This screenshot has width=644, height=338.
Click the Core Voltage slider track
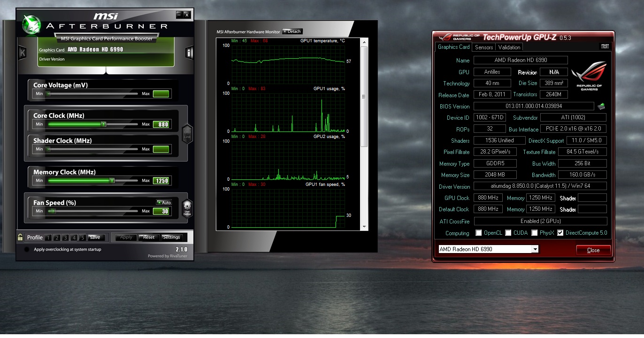pos(92,93)
